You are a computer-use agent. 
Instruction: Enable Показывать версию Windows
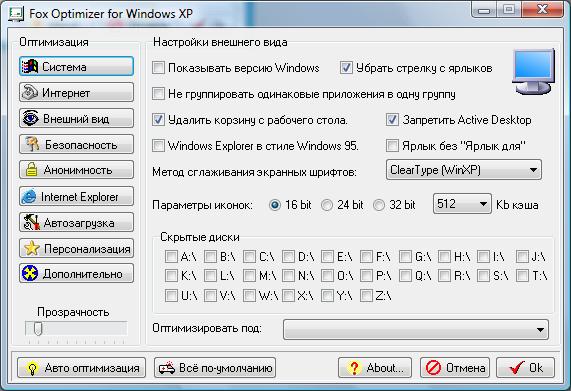coord(158,68)
